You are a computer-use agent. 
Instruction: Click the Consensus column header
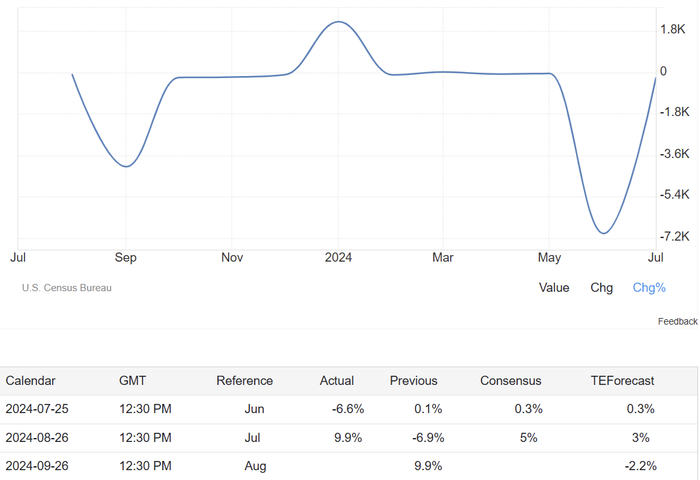coord(510,381)
